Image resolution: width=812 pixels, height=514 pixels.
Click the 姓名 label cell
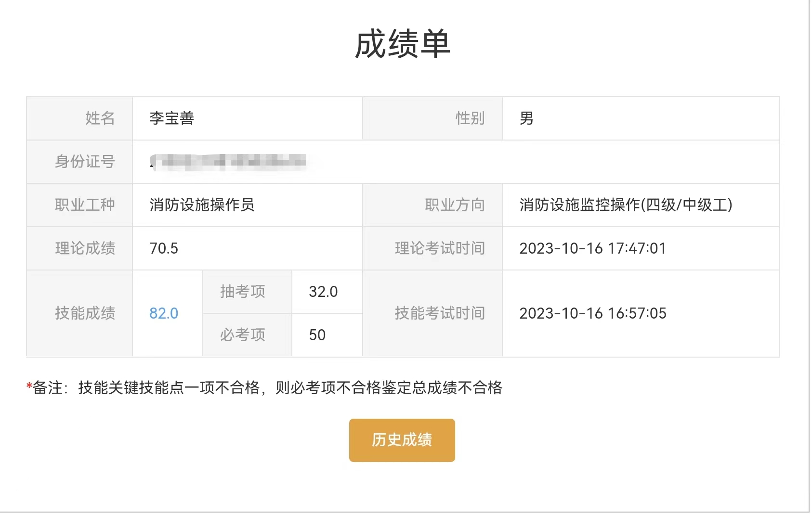[x=79, y=118]
